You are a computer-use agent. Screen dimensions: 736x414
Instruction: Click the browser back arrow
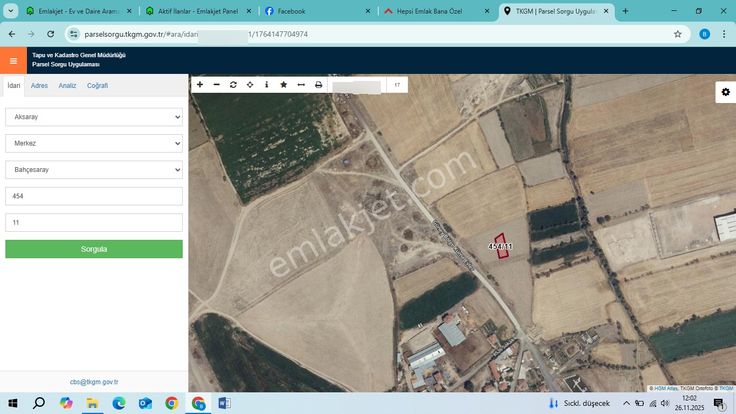(x=12, y=34)
